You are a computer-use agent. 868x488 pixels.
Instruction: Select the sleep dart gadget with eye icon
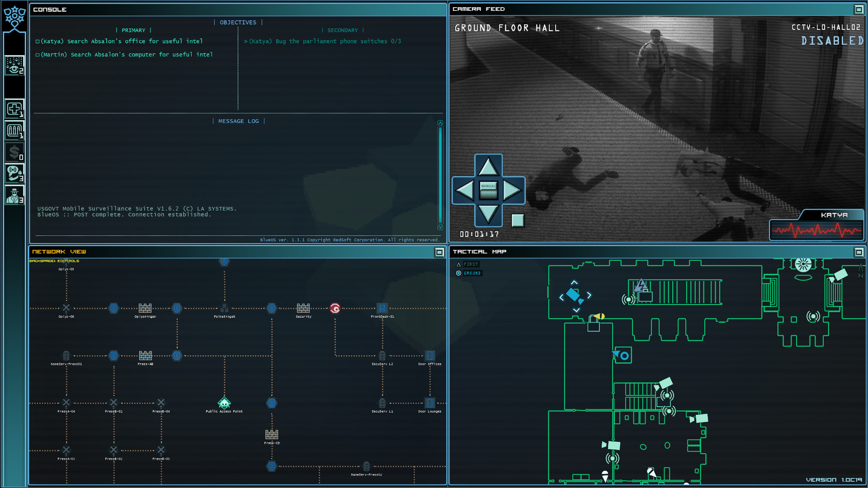(x=14, y=66)
